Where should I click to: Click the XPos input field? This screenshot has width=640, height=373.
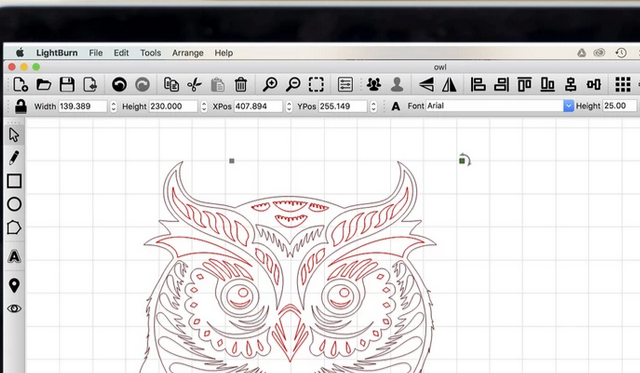[x=258, y=107]
